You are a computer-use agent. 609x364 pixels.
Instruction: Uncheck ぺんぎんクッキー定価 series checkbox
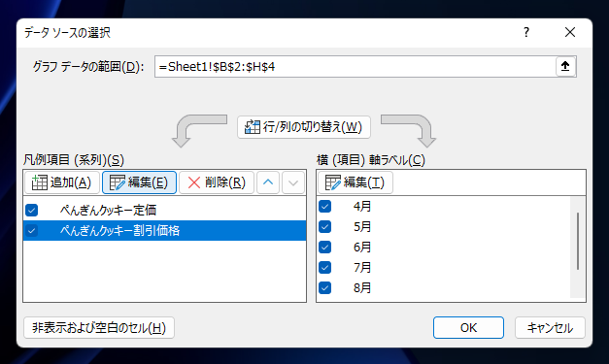pos(32,211)
